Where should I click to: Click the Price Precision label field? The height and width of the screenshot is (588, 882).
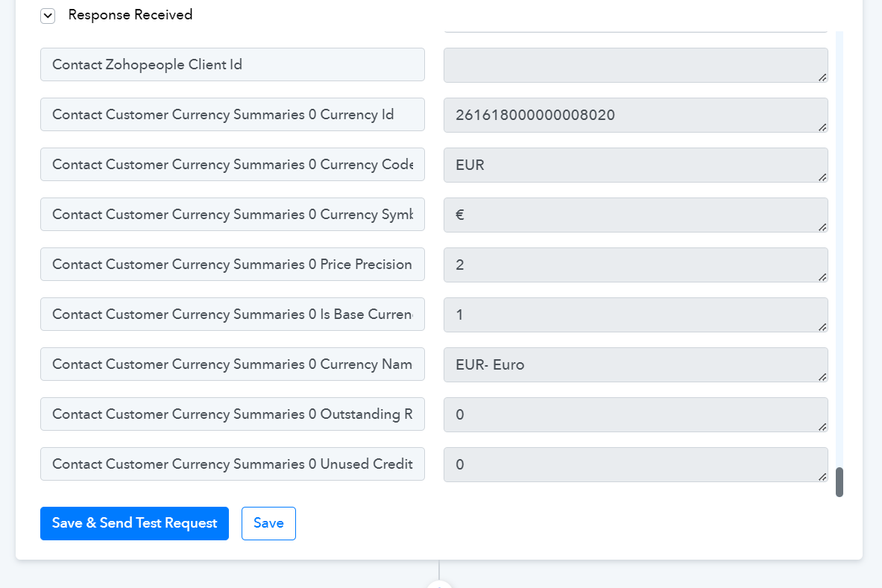pyautogui.click(x=233, y=265)
